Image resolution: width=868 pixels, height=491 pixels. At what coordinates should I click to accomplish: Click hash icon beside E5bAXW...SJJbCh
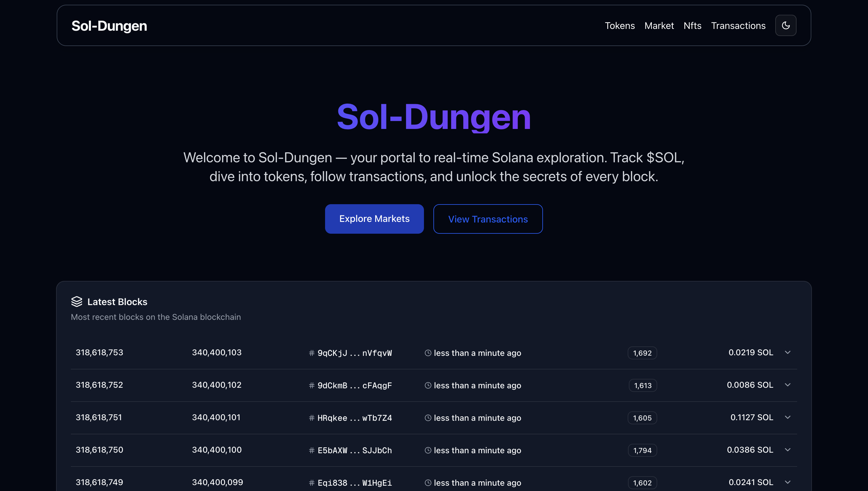click(x=311, y=450)
